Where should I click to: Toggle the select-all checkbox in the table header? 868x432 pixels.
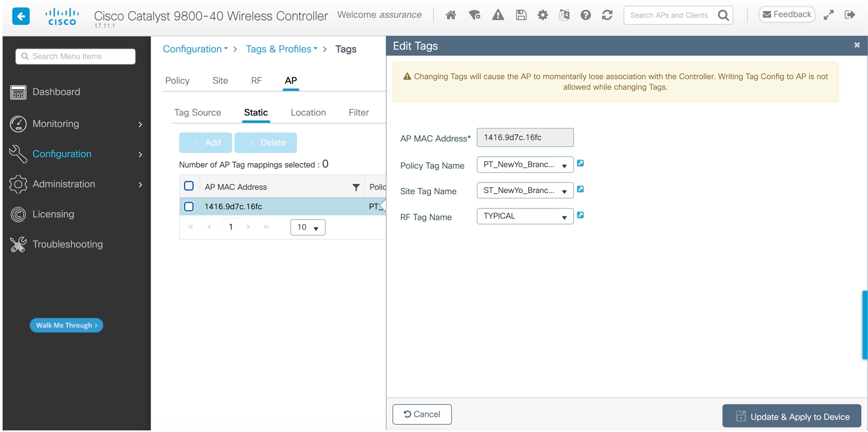point(189,186)
